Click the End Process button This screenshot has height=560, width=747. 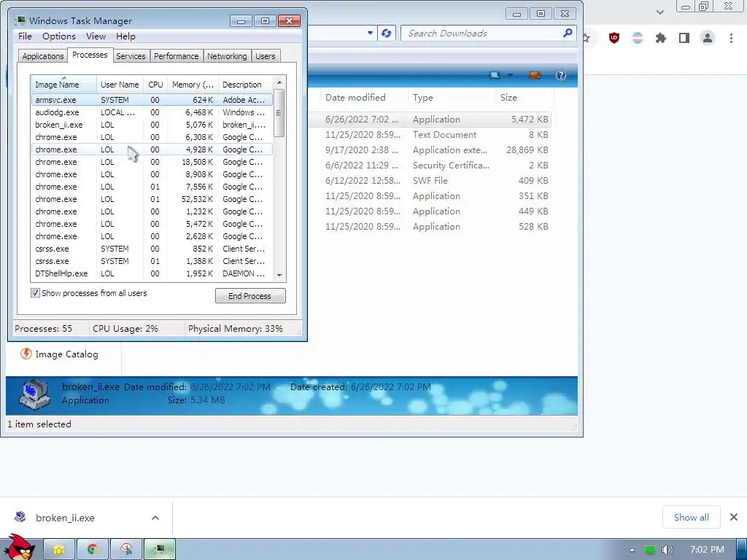point(250,296)
